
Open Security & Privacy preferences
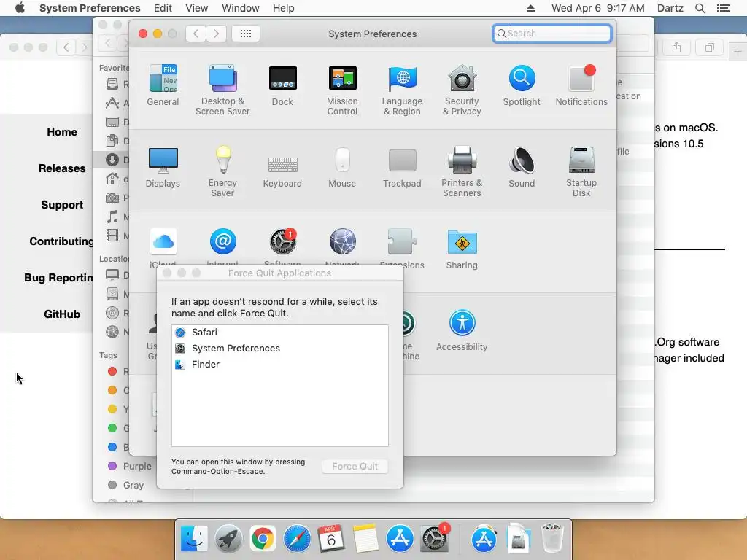tap(462, 90)
